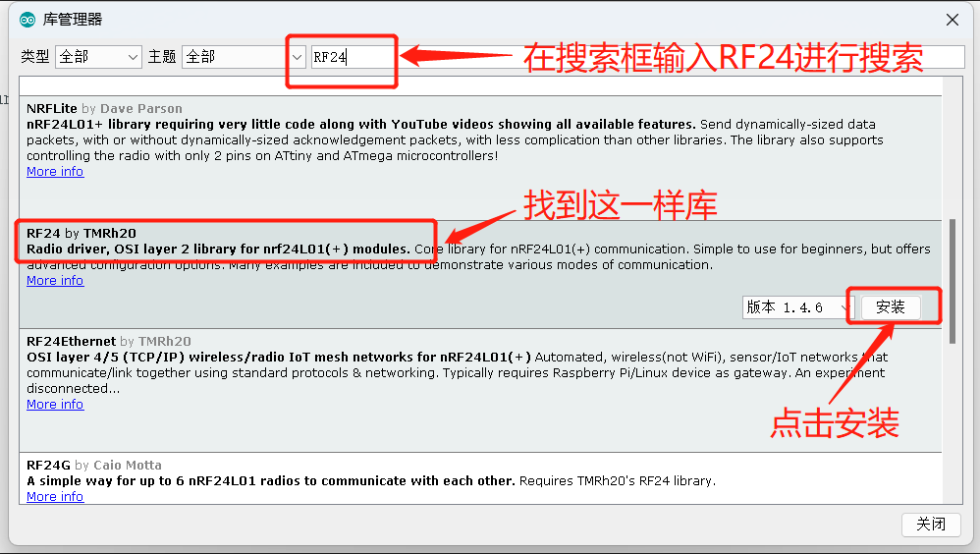The image size is (980, 554).
Task: Click the vertical scrollbar thumb of library list
Action: pos(953,281)
